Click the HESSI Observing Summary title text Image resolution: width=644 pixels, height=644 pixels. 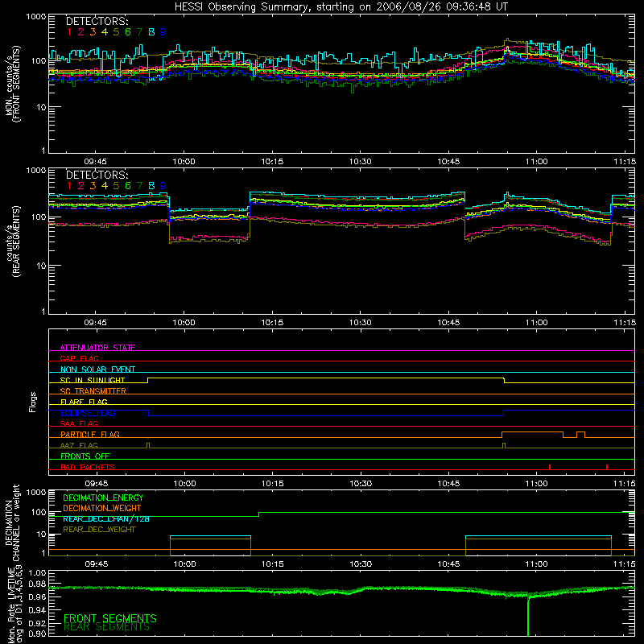click(x=341, y=6)
